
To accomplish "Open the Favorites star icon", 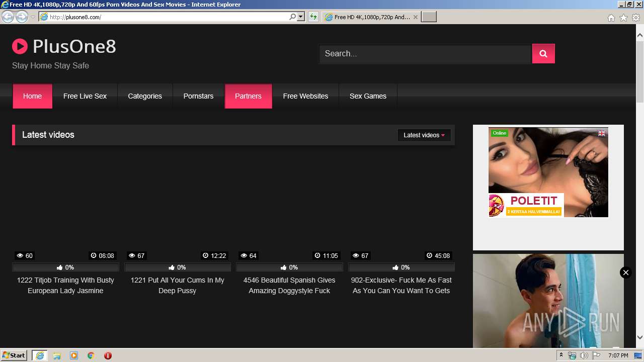I will 623,18.
